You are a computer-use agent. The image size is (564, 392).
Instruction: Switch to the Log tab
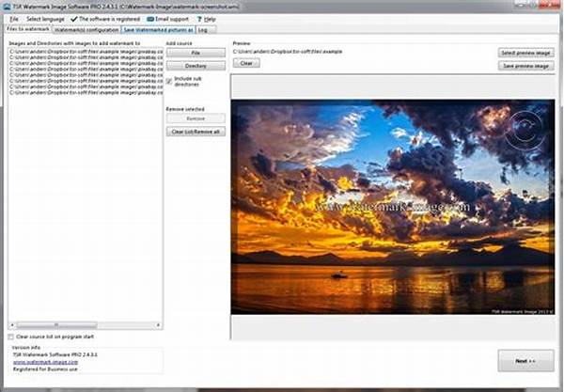205,30
